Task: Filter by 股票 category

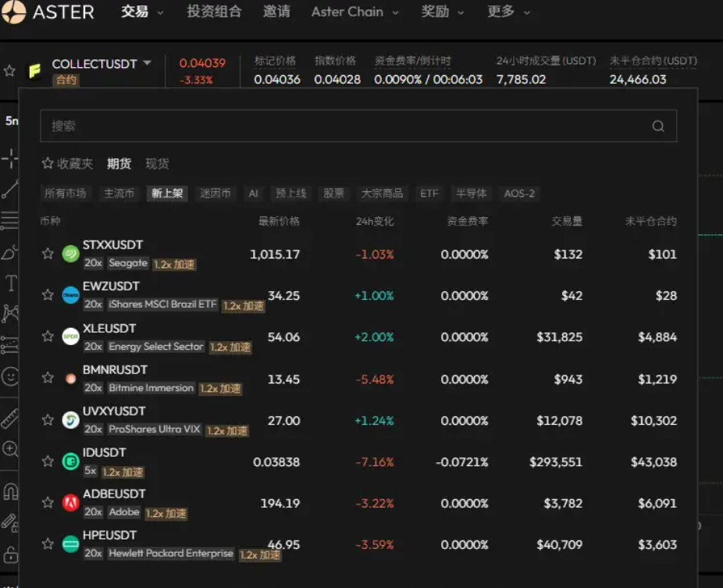Action: (x=333, y=194)
